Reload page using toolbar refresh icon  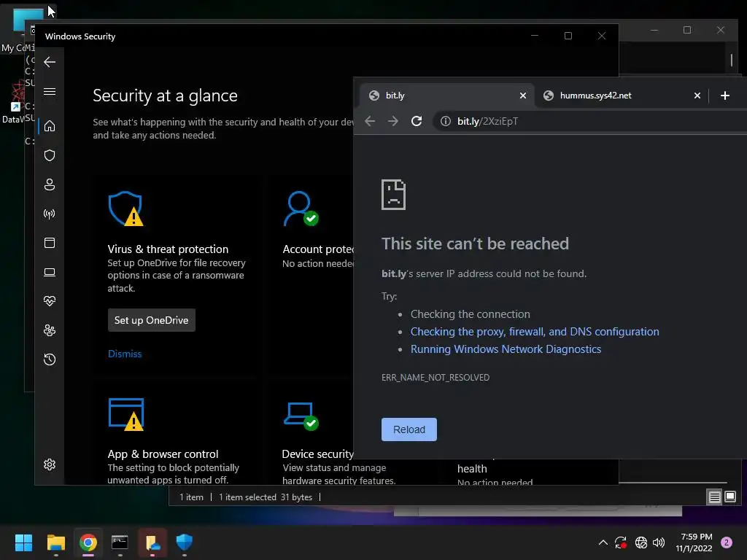[417, 121]
